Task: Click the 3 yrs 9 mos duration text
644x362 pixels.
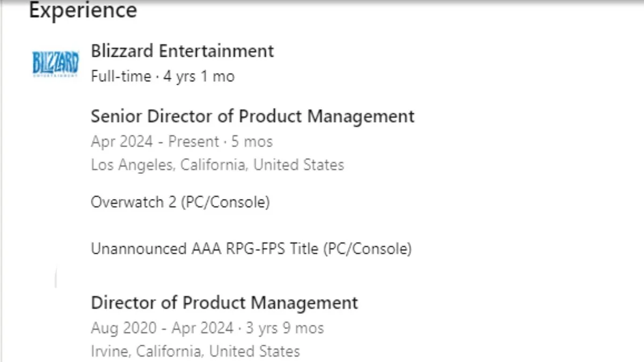Action: 283,328
